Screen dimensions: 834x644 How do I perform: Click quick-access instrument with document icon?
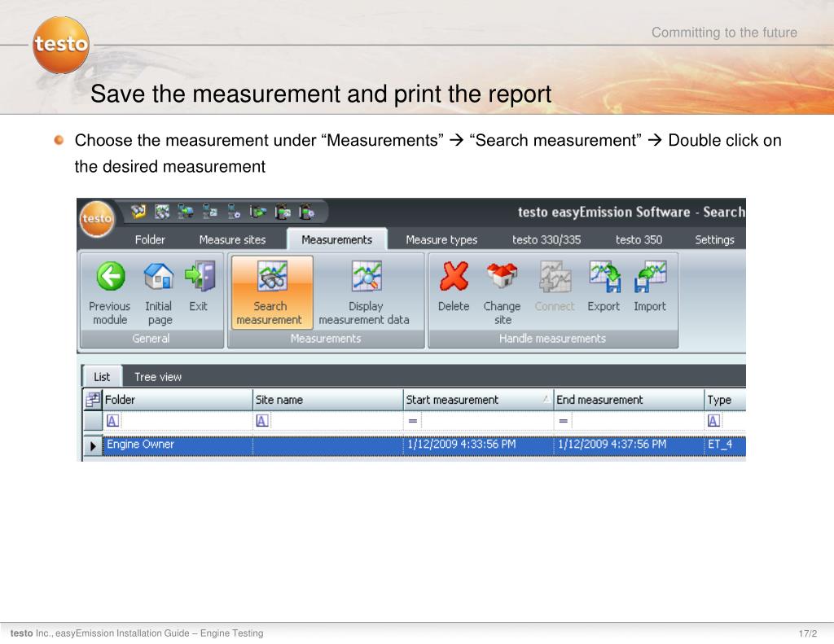[209, 212]
